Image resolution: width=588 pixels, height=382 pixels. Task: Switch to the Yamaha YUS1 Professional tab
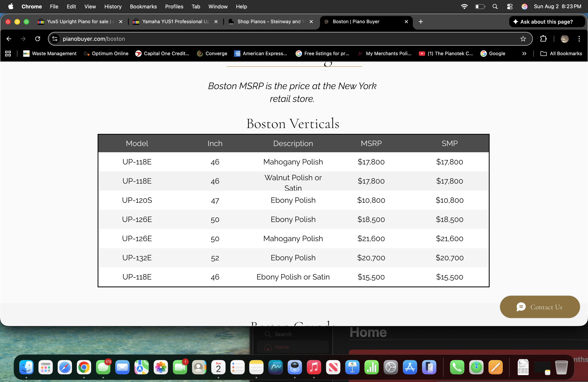[x=175, y=22]
